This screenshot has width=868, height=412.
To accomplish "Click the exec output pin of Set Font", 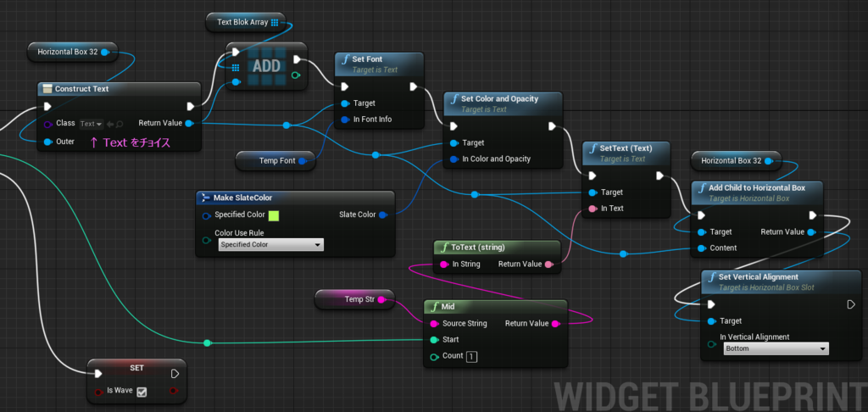I will click(414, 86).
